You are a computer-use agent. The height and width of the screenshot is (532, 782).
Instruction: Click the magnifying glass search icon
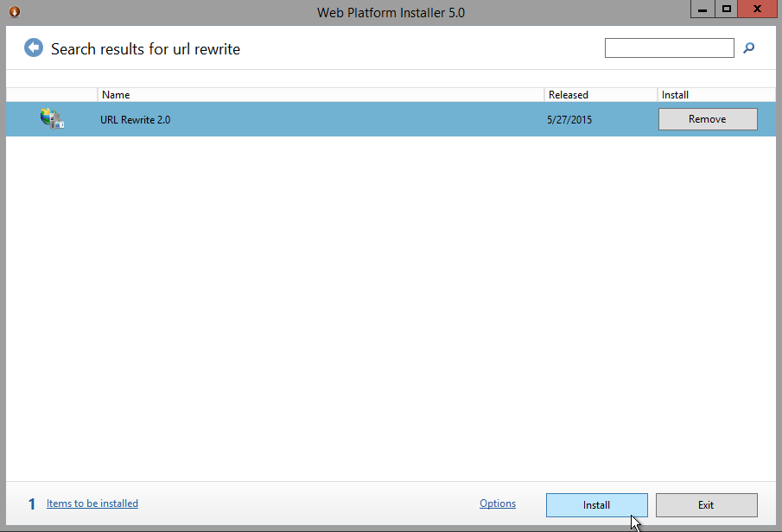point(749,48)
